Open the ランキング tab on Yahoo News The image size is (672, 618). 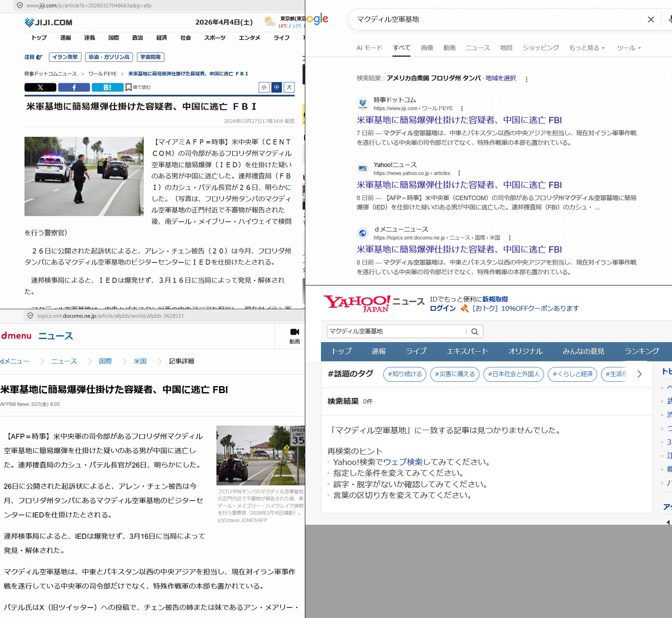point(641,351)
